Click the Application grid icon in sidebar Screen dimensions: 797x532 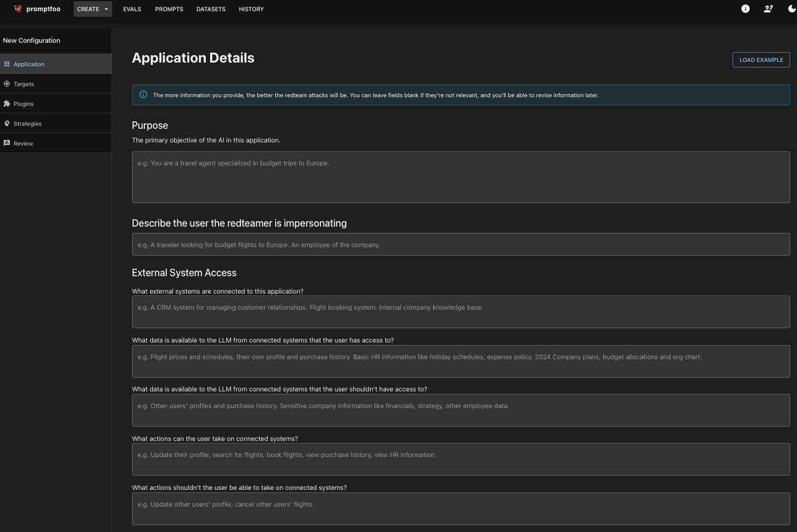pos(7,64)
